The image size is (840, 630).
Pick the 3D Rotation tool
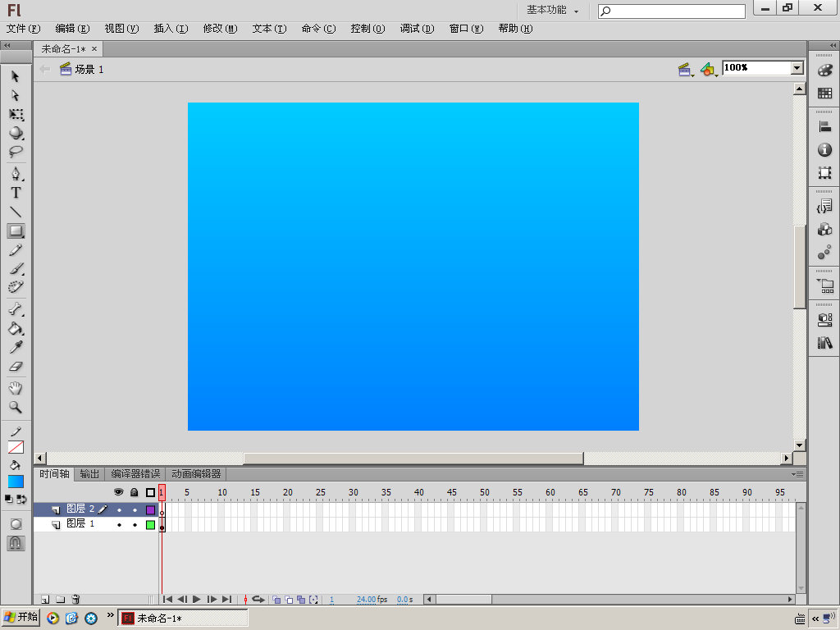[16, 133]
